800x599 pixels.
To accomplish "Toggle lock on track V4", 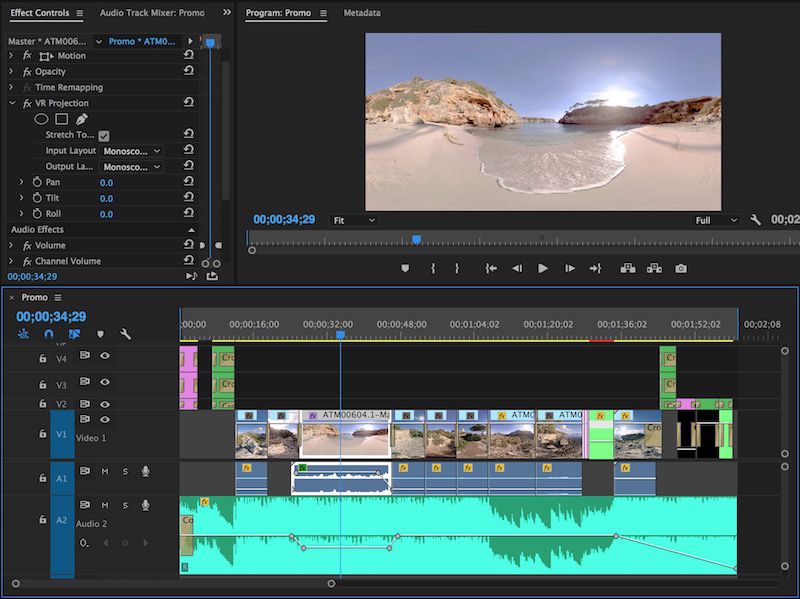I will 43,359.
